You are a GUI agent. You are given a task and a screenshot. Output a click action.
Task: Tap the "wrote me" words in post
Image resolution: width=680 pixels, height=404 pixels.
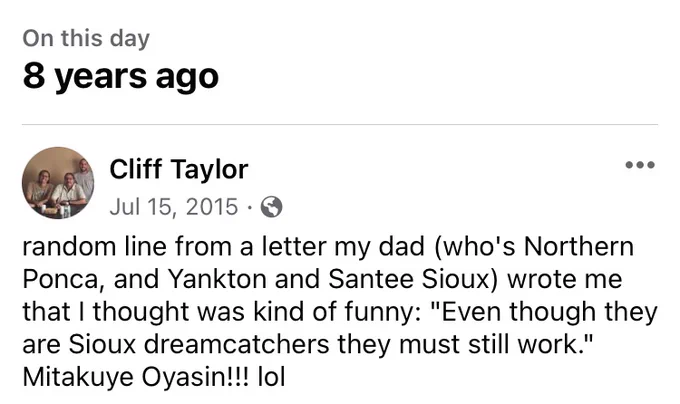coord(565,279)
